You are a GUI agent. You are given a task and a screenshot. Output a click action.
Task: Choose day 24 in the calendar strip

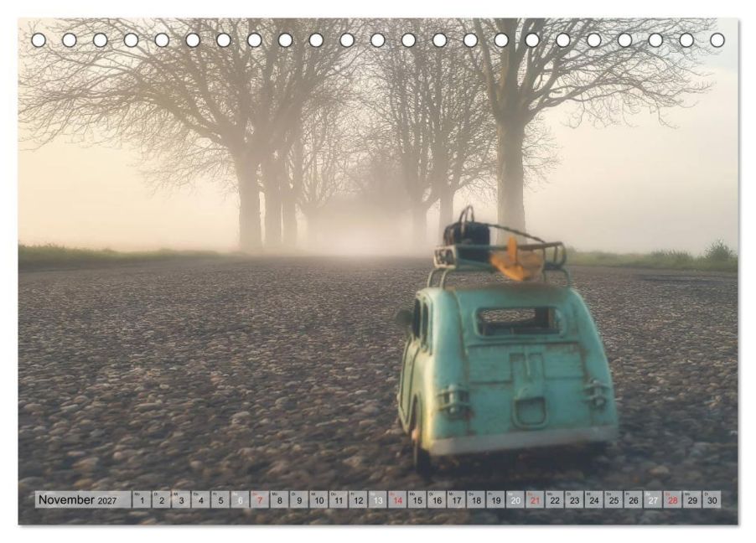pyautogui.click(x=594, y=499)
